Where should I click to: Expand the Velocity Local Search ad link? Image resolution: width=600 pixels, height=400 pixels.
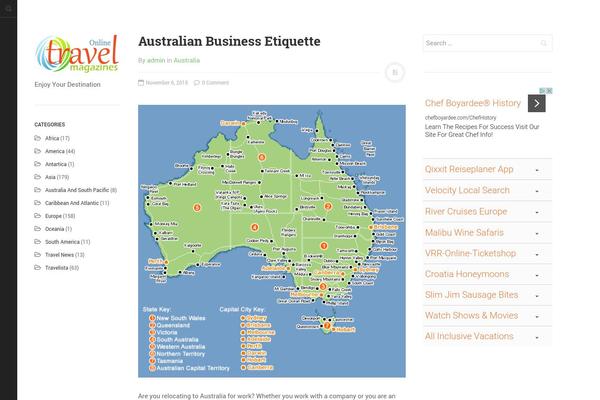488,190
